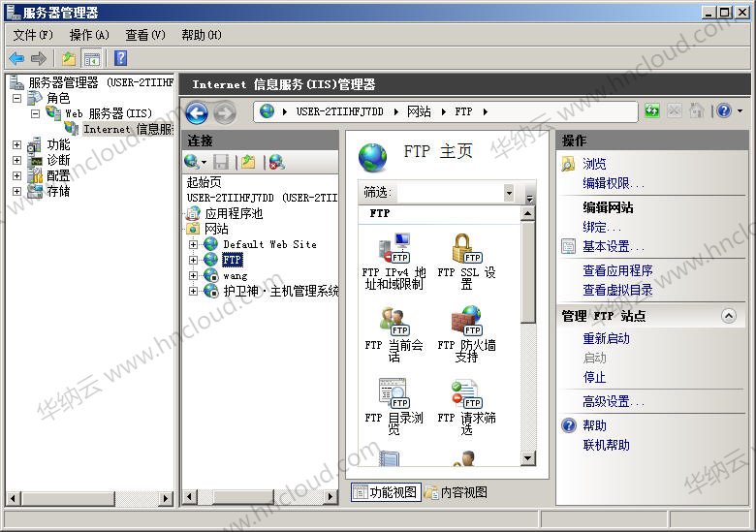Open the 文件(F) menu
The height and width of the screenshot is (532, 756).
(x=33, y=35)
